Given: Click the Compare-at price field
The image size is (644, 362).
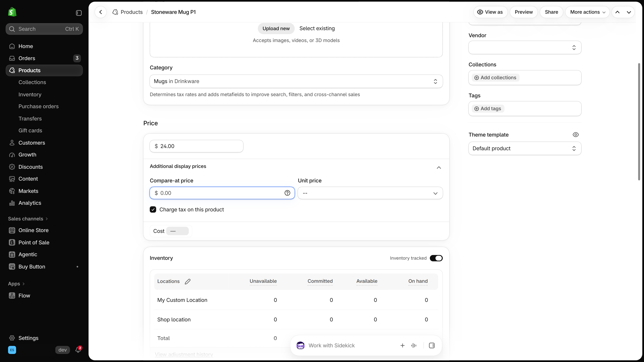Looking at the screenshot, I should [222, 193].
